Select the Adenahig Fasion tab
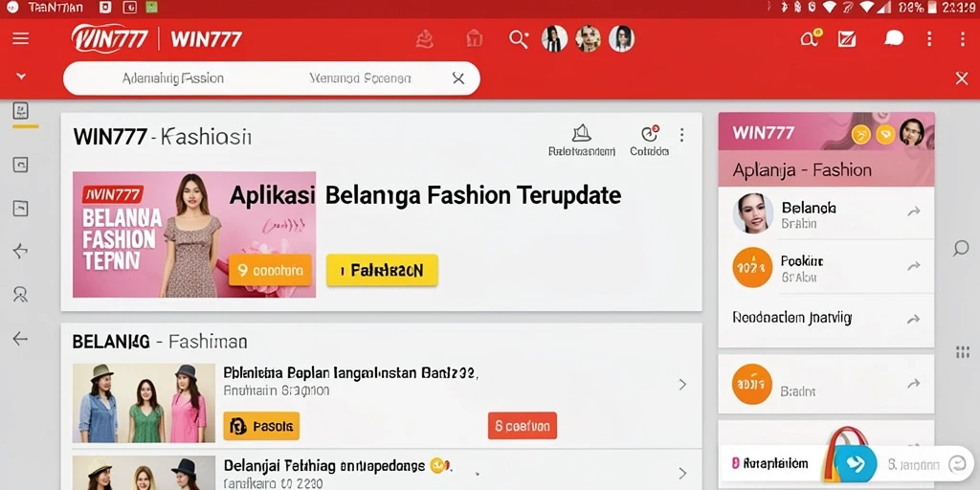This screenshot has height=490, width=980. [172, 78]
